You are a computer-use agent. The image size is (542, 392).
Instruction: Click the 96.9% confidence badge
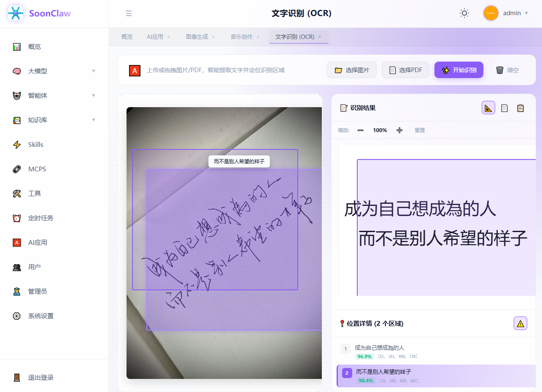[x=364, y=357]
